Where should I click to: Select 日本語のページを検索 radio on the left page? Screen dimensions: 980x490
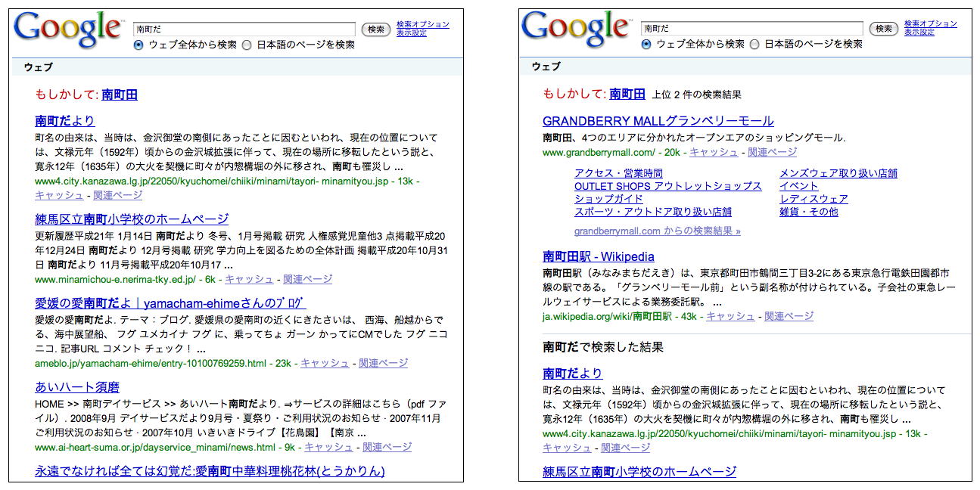pos(247,45)
